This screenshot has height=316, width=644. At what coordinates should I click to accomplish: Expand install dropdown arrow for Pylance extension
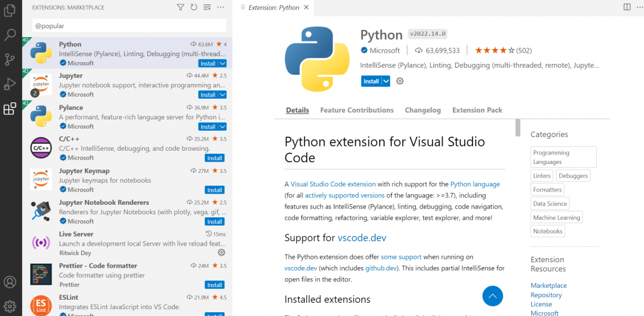221,126
